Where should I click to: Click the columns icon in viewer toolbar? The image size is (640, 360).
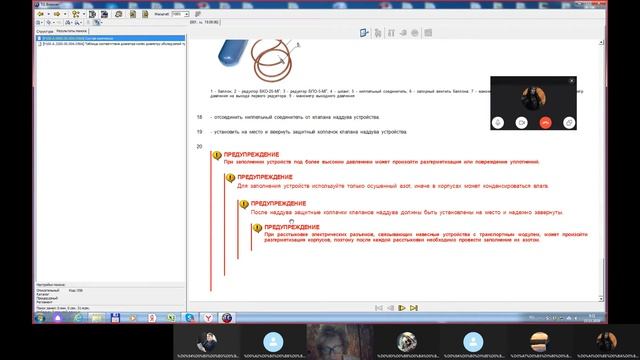(x=391, y=33)
